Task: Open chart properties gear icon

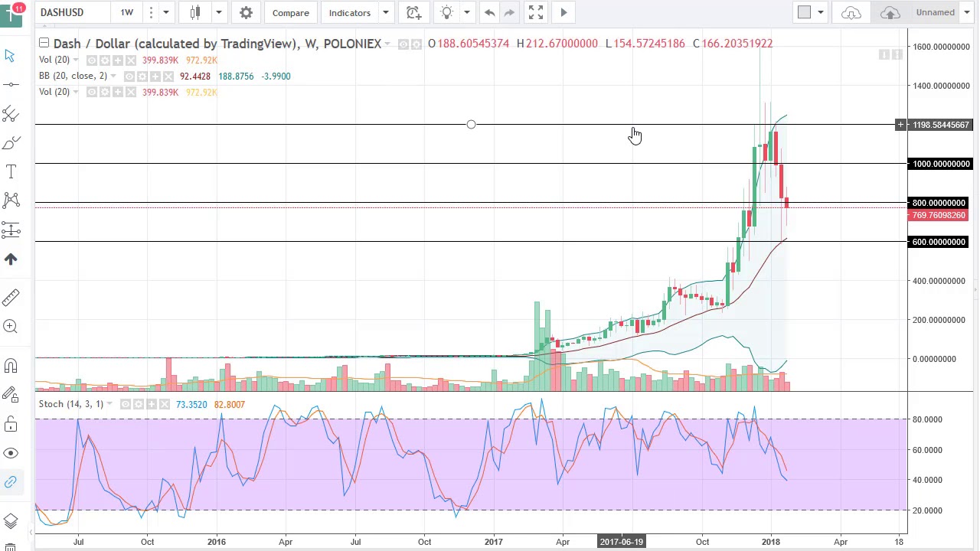Action: click(246, 12)
